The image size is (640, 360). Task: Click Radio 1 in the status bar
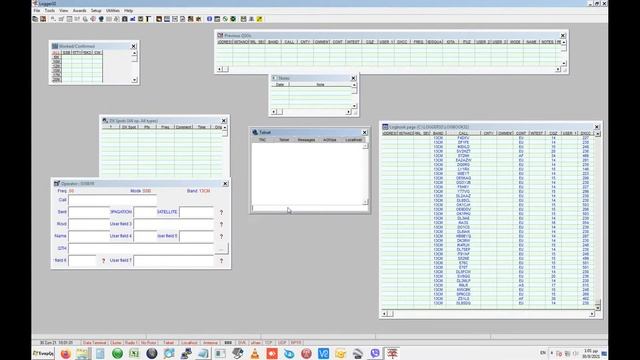pos(131,343)
